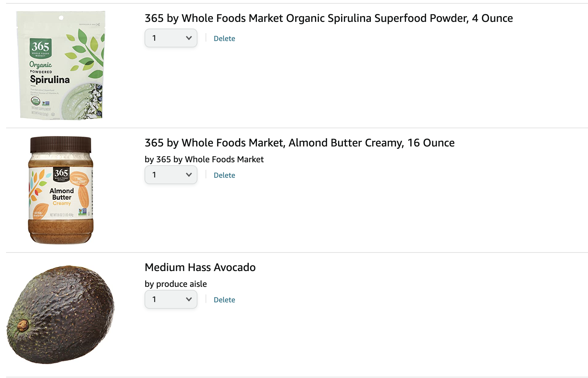
Task: Delete the Medium Hass Avocado item
Action: pos(224,300)
